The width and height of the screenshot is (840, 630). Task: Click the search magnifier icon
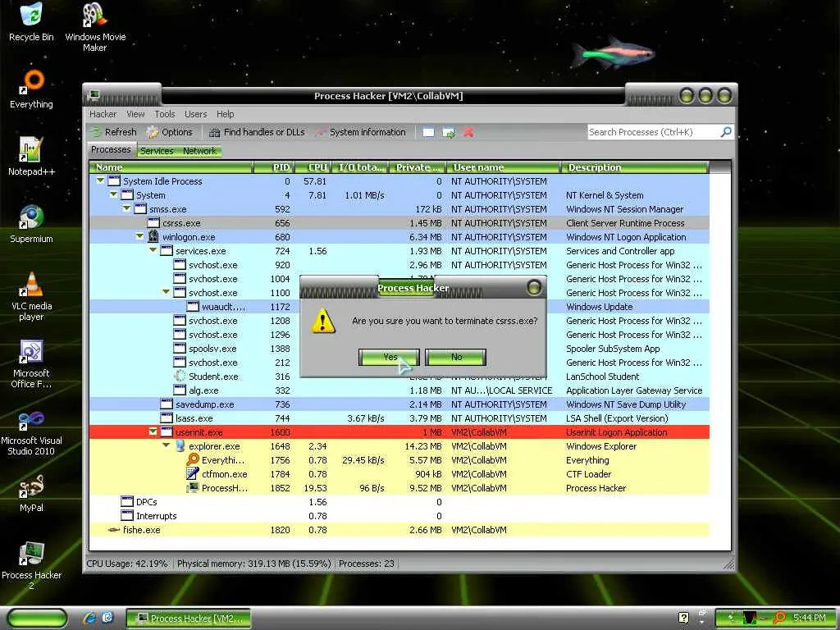pyautogui.click(x=726, y=132)
